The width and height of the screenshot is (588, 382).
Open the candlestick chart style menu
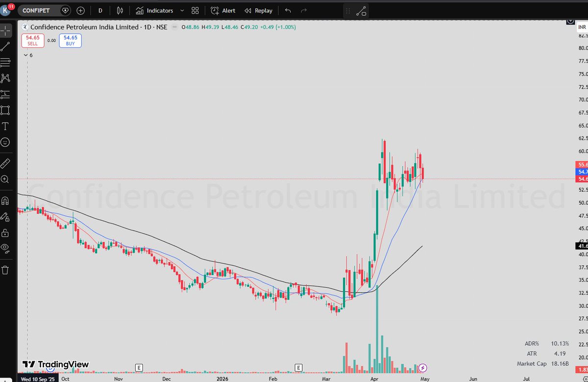[120, 10]
